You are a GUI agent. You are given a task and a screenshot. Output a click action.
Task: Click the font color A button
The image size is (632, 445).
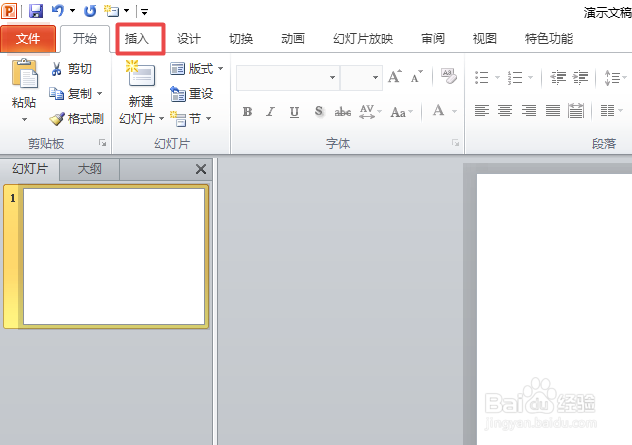[x=439, y=110]
